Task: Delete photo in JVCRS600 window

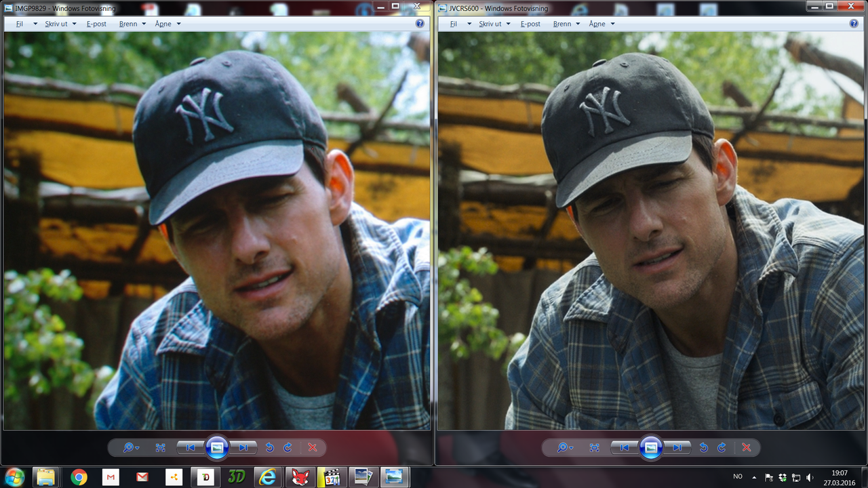Action: coord(747,447)
